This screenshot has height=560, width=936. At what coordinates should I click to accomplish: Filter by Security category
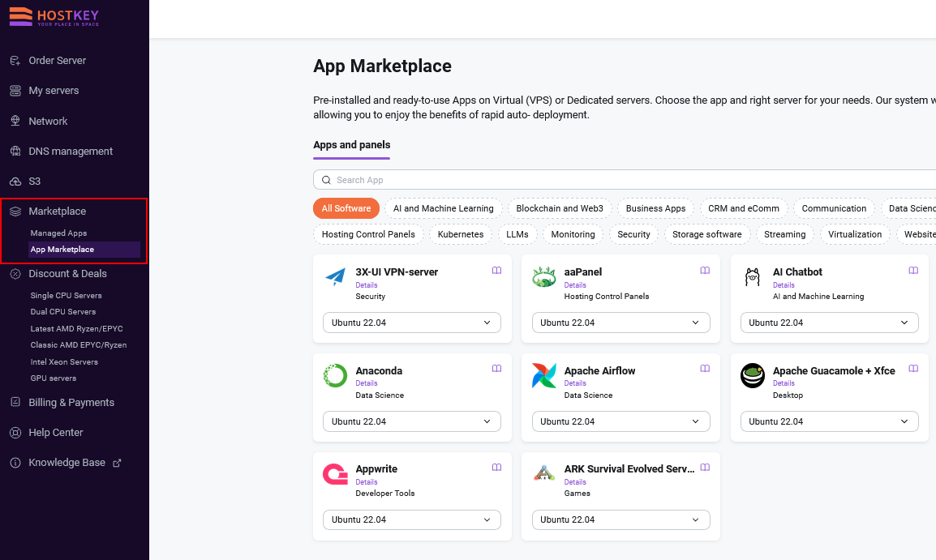coord(634,234)
